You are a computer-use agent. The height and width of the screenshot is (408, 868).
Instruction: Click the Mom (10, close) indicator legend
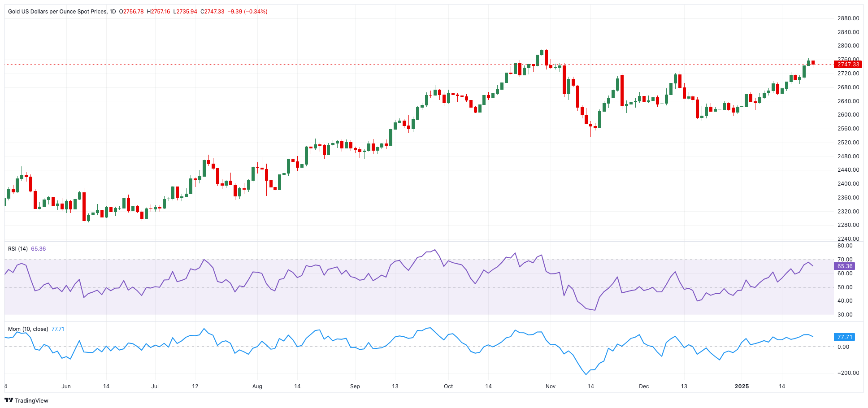coord(28,329)
